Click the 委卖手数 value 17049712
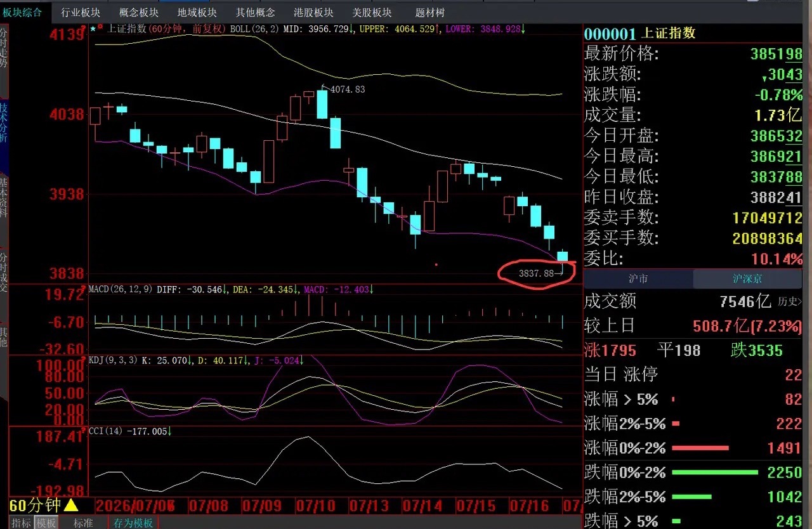 tap(768, 218)
